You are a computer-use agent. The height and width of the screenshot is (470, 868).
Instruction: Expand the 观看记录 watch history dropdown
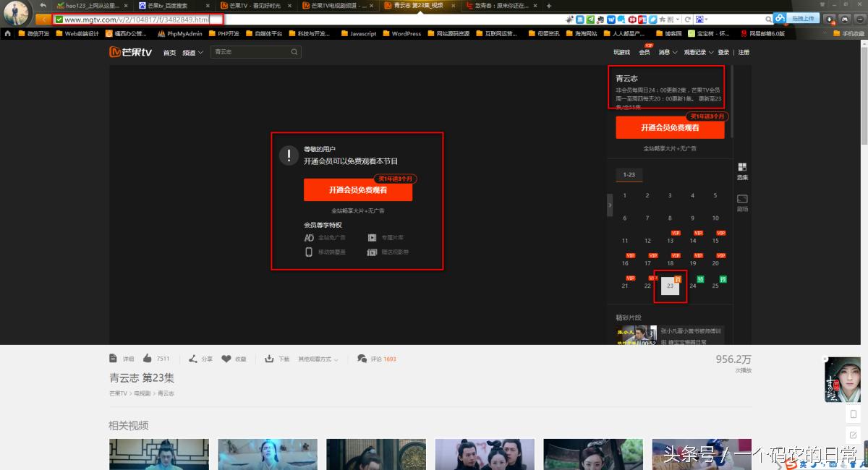[x=698, y=53]
